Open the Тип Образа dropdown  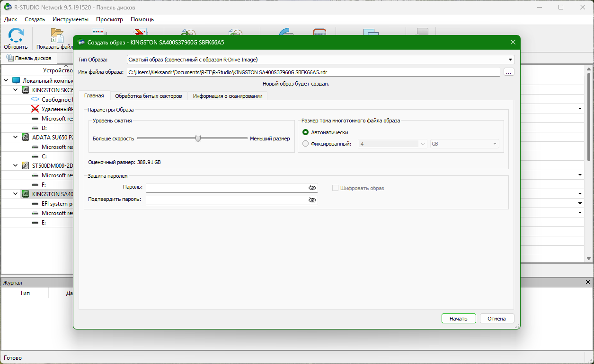tap(510, 60)
